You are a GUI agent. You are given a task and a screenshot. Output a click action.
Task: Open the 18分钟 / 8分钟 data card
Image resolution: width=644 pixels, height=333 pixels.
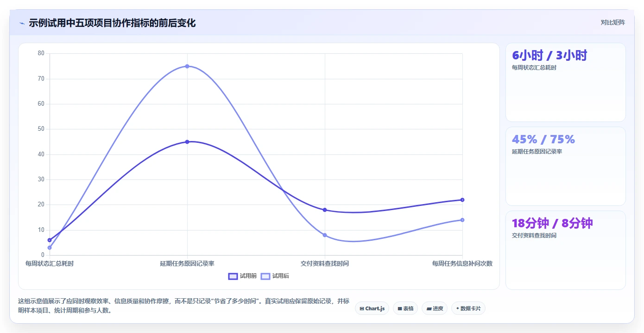pos(566,250)
